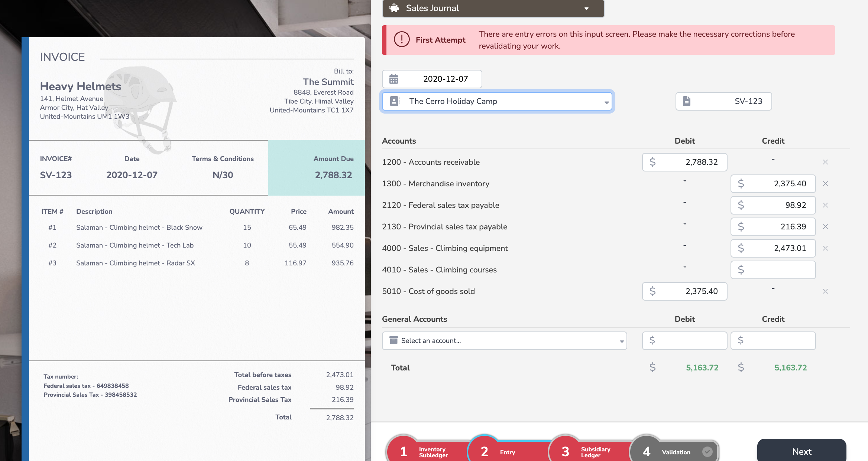Remove the Cost of goods sold row
The image size is (868, 461).
tap(825, 291)
